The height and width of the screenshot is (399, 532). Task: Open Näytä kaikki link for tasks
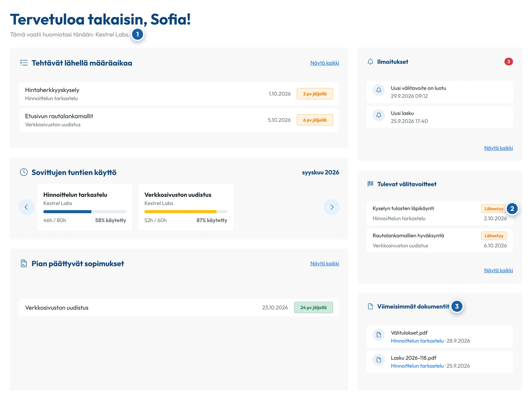click(x=325, y=63)
